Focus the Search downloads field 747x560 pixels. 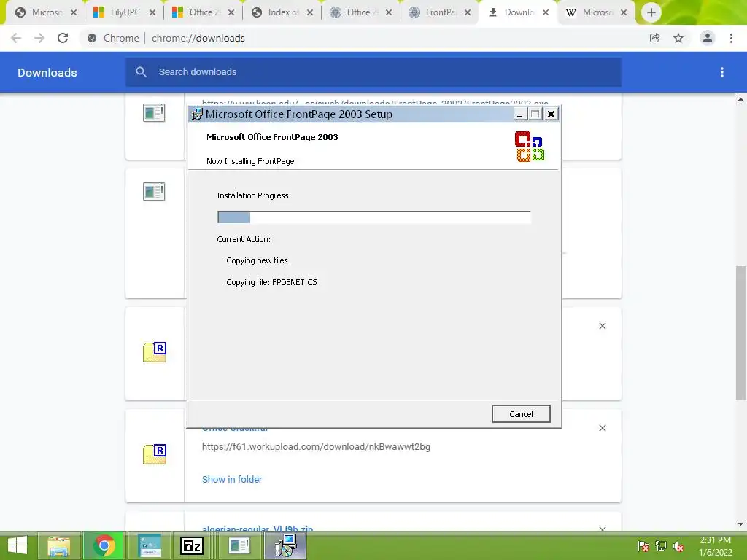click(373, 72)
